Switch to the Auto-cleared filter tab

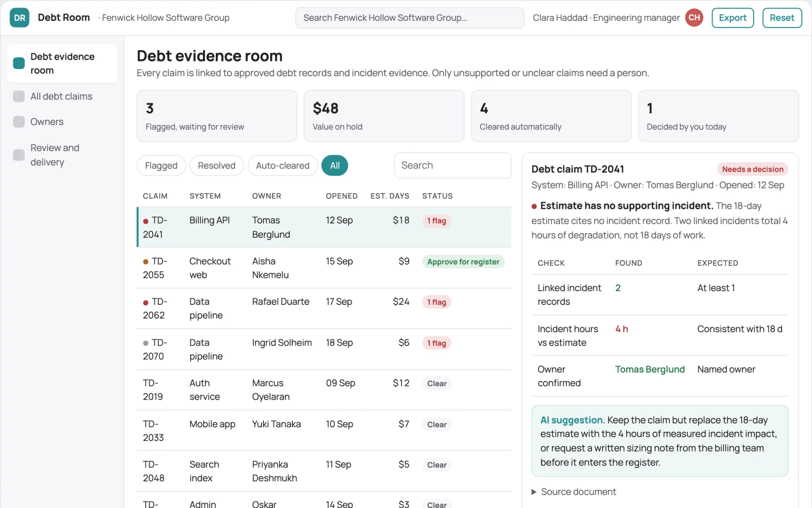(283, 166)
